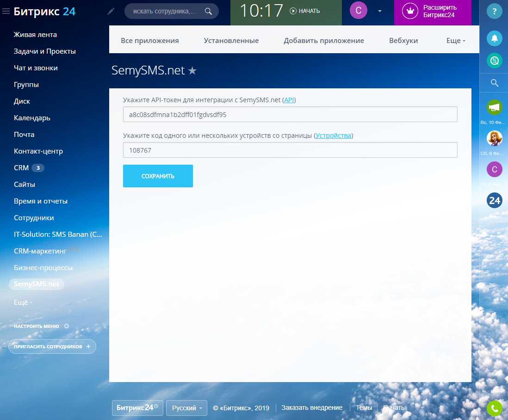Click the СОХРАНИТЬ button
Screen dimensions: 508x420
(x=158, y=176)
